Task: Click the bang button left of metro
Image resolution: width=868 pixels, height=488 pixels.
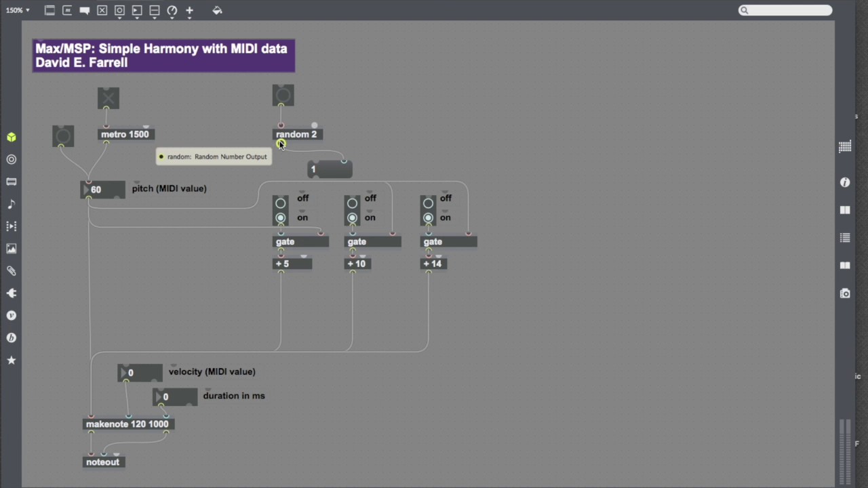Action: [x=63, y=136]
